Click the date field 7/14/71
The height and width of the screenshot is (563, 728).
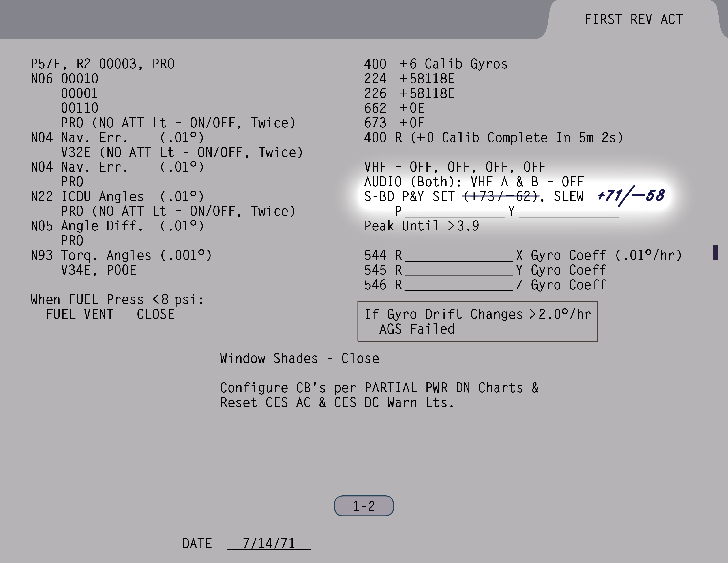(x=269, y=544)
